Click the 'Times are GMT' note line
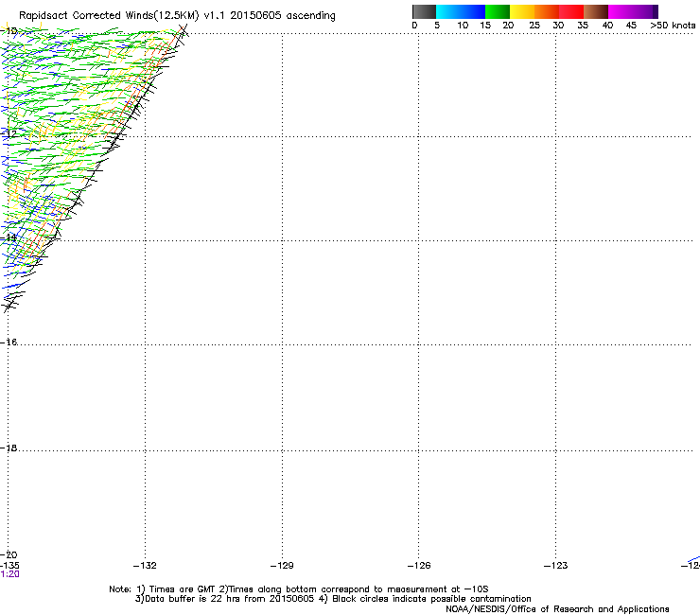 point(299,589)
